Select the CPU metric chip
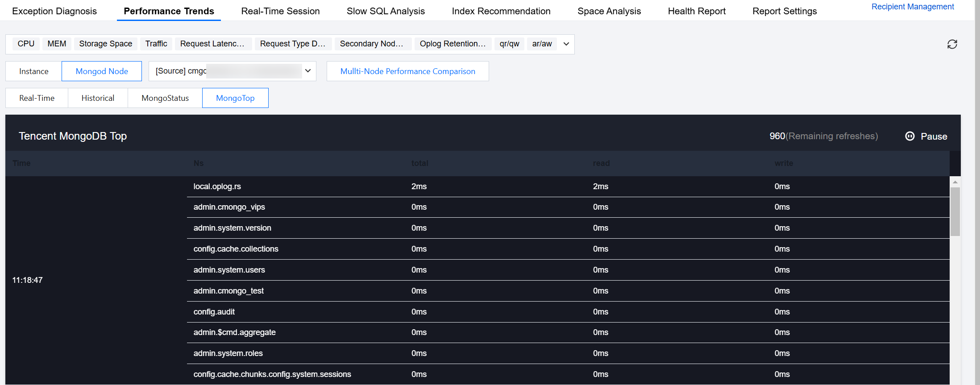 coord(26,44)
